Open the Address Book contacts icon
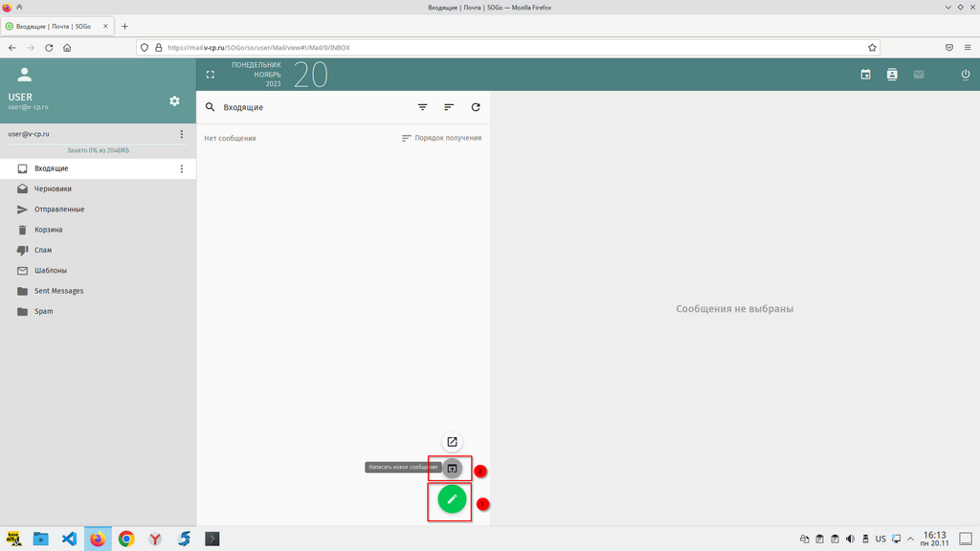The width and height of the screenshot is (980, 551). pyautogui.click(x=892, y=75)
